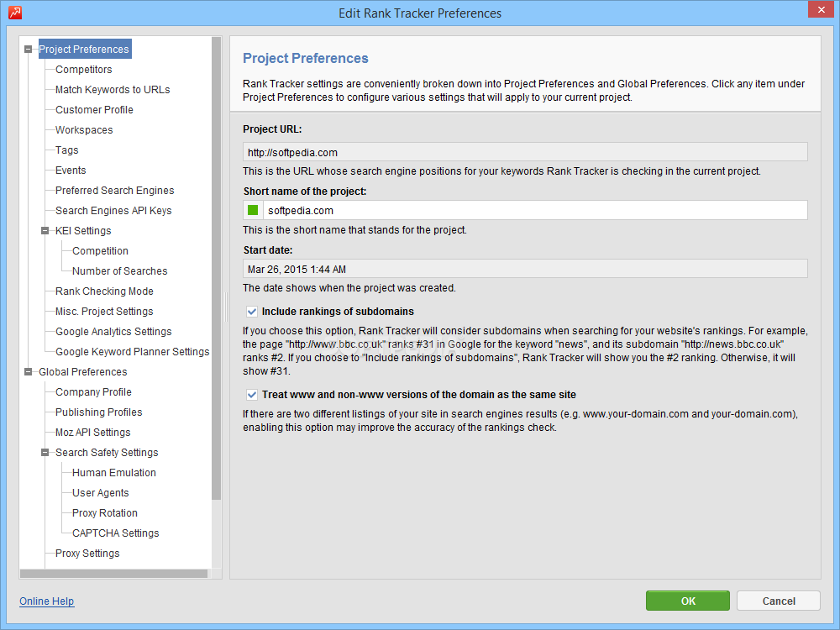Select Tags in the preferences tree
This screenshot has width=840, height=630.
coord(67,150)
